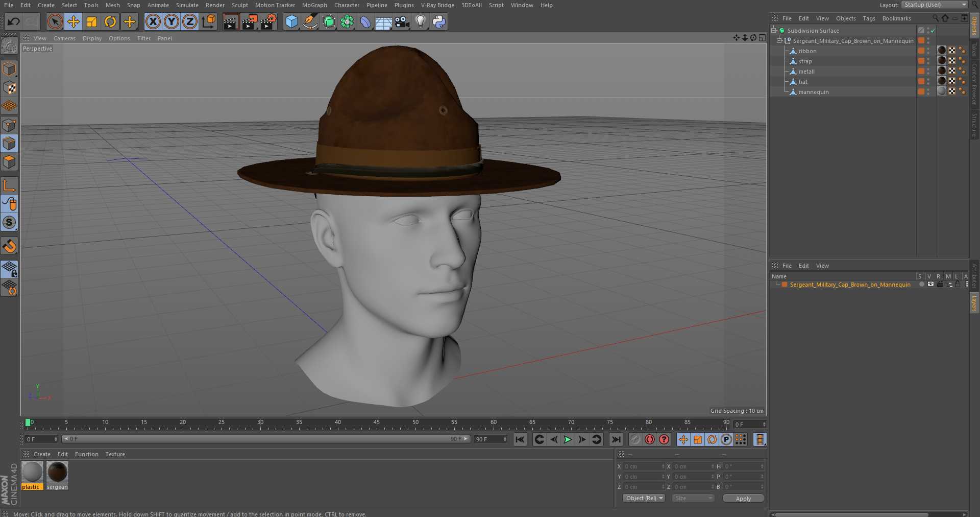
Task: Select the mannequin object in tree
Action: point(814,92)
